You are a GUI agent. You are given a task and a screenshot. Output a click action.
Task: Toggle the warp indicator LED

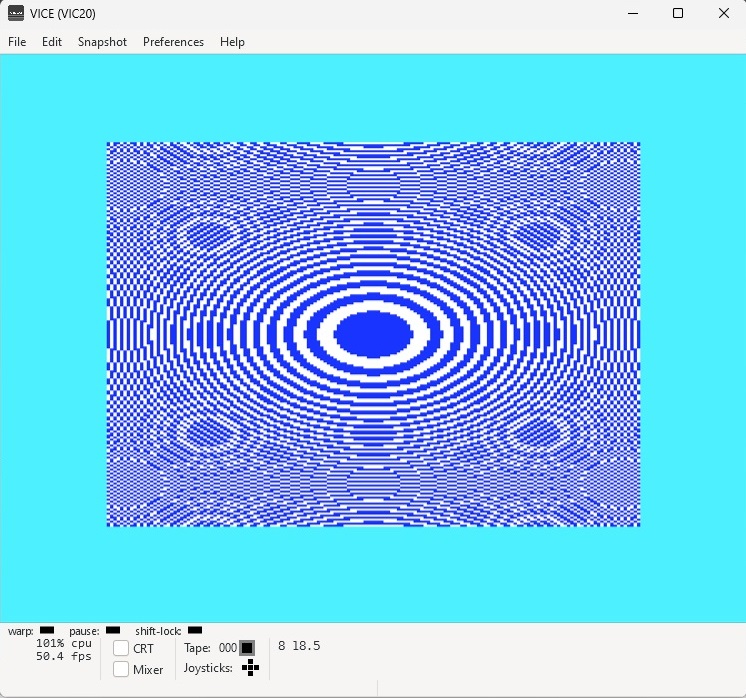tap(47, 630)
